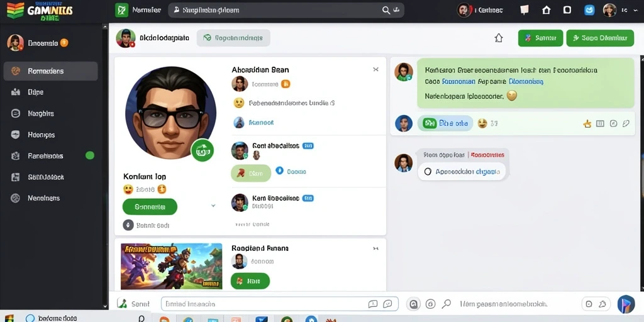Viewport: 644px width, 322px height.
Task: Toggle the green status dot in the left sidebar
Action: [x=89, y=155]
